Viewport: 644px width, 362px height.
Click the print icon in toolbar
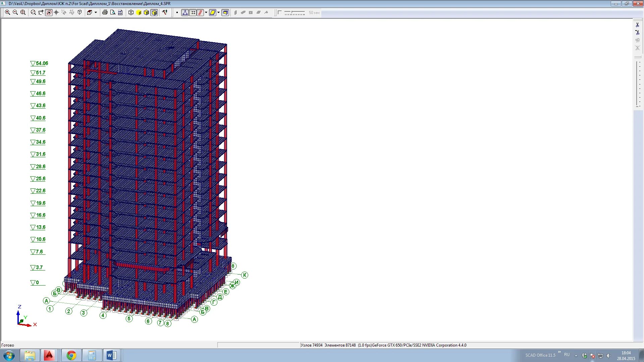(x=105, y=12)
